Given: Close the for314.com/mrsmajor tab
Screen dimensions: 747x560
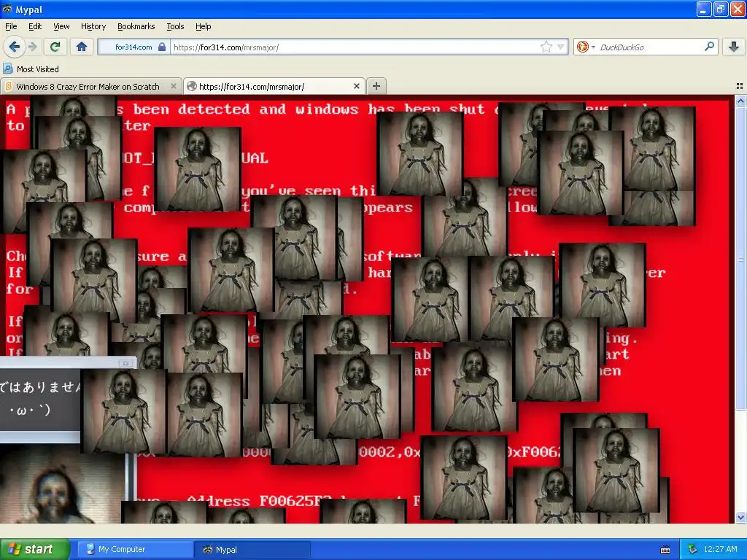Looking at the screenshot, I should point(356,86).
